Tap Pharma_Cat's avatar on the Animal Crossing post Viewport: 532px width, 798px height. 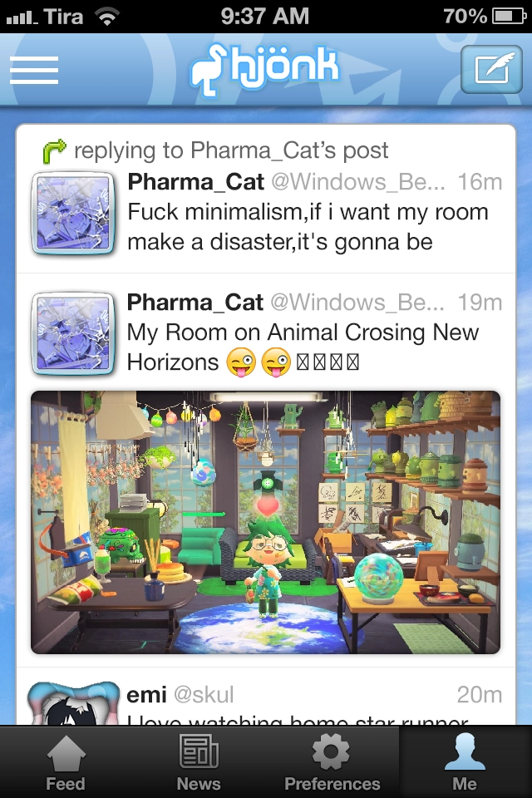pos(73,333)
